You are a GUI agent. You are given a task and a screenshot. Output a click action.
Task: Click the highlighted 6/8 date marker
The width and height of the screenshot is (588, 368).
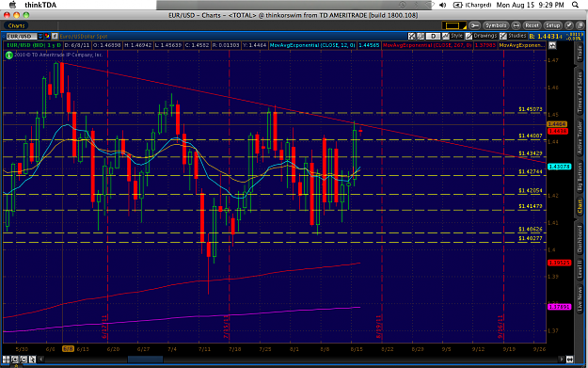(x=68, y=349)
